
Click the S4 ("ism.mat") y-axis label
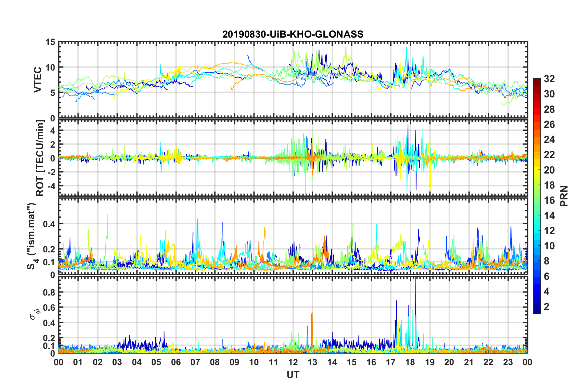pos(32,236)
